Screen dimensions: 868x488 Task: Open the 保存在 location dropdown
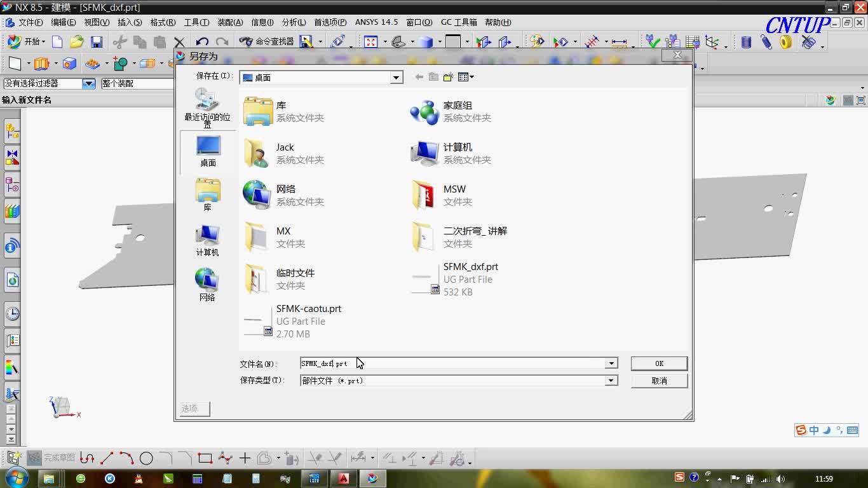pyautogui.click(x=396, y=77)
